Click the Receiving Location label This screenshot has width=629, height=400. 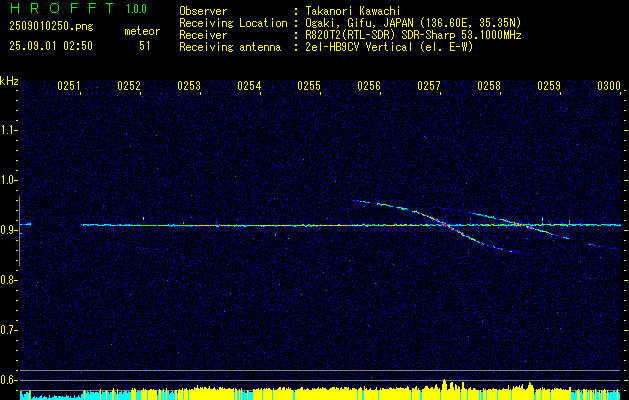[x=233, y=23]
